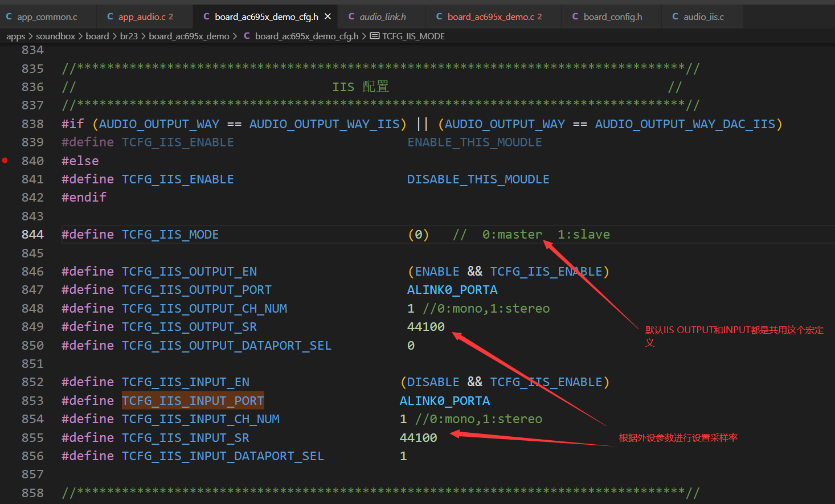Click the TCFG_IIS_OUTPUT_CH_NUM macro name
The width and height of the screenshot is (835, 504).
204,309
